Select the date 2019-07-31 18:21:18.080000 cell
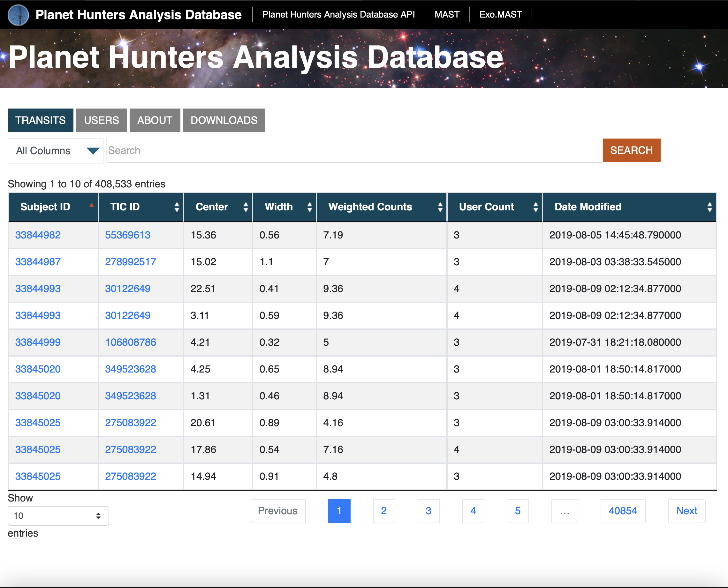Viewport: 728px width, 588px height. point(629,342)
